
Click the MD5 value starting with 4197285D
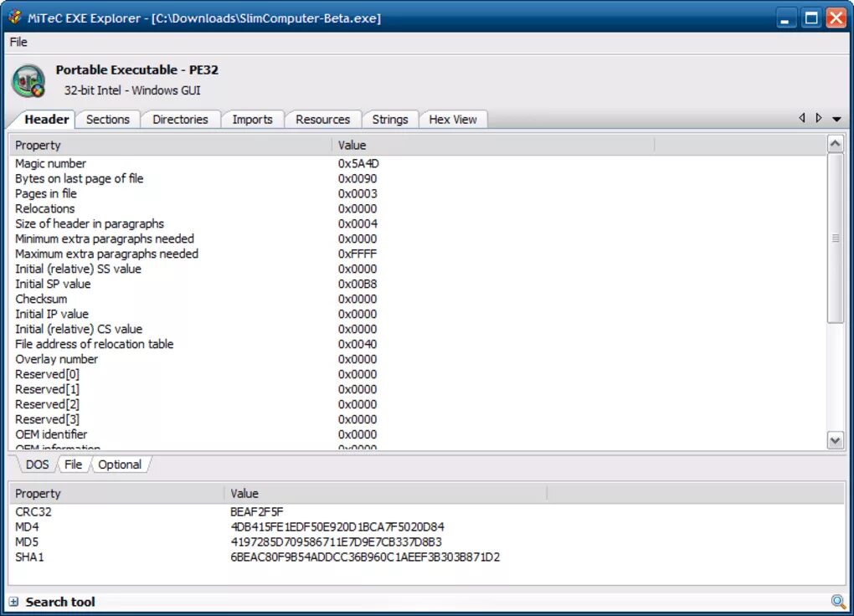click(x=336, y=542)
